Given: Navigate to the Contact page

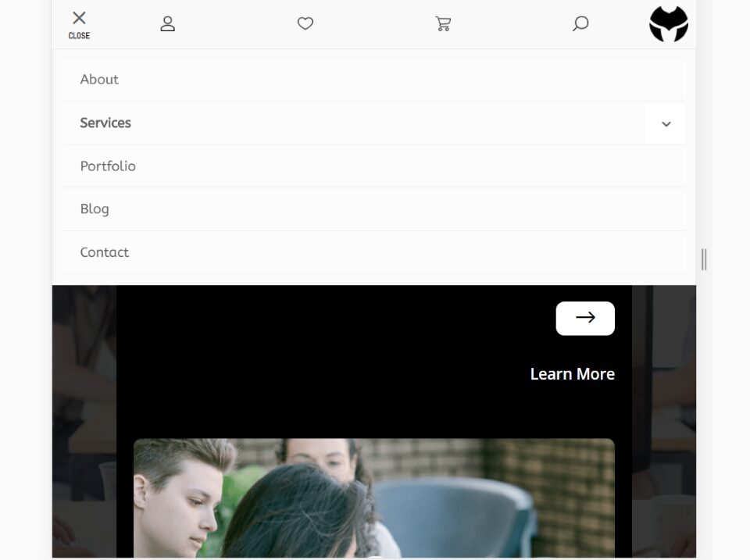Looking at the screenshot, I should pos(104,252).
